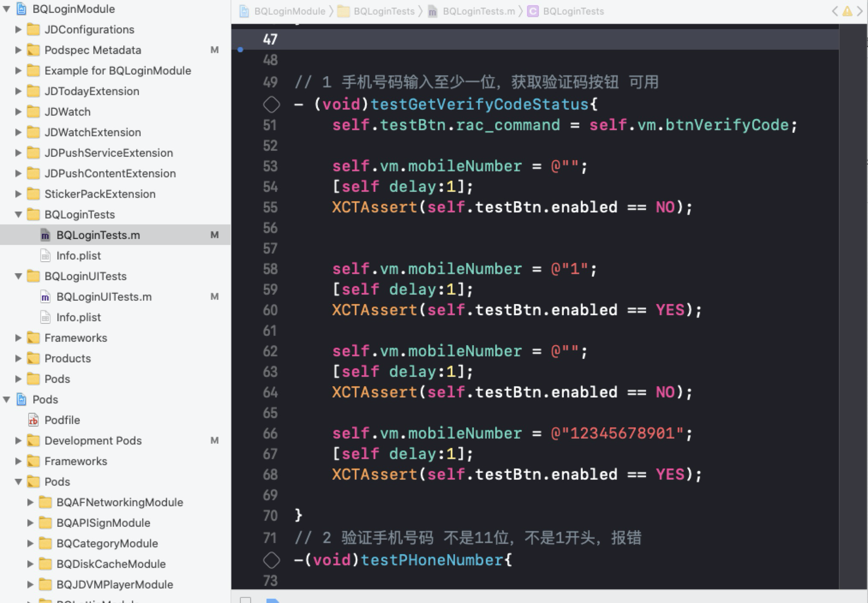Expand the JDWatch folder
Image resolution: width=868 pixels, height=603 pixels.
18,111
